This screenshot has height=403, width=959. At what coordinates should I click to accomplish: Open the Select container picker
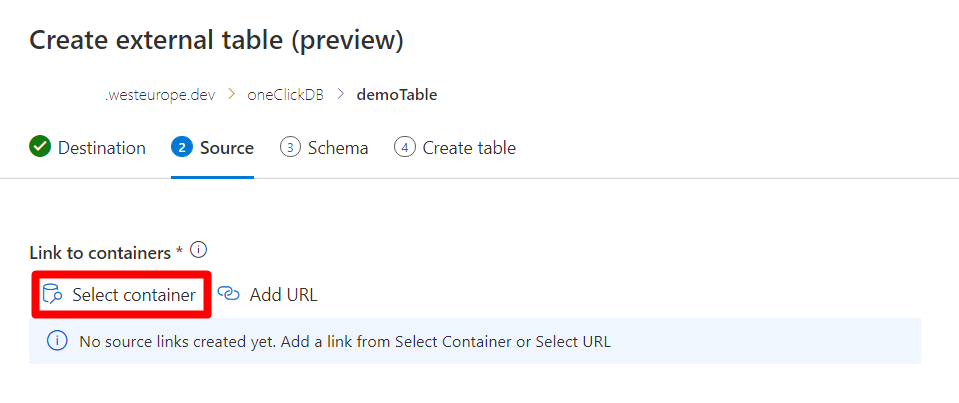tap(134, 295)
